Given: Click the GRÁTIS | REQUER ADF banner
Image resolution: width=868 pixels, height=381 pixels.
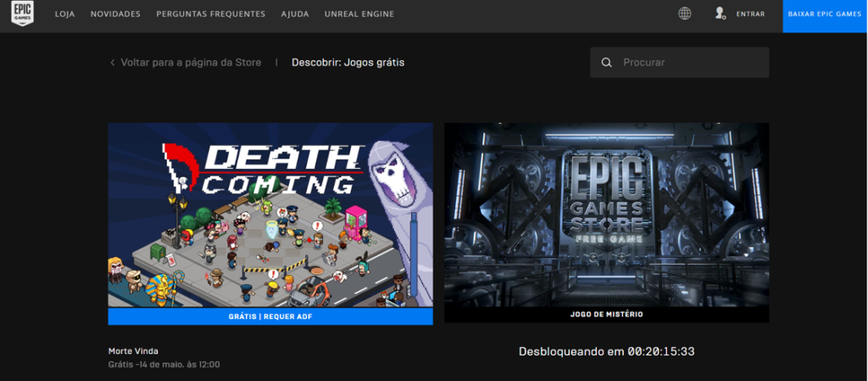Looking at the screenshot, I should tap(270, 316).
